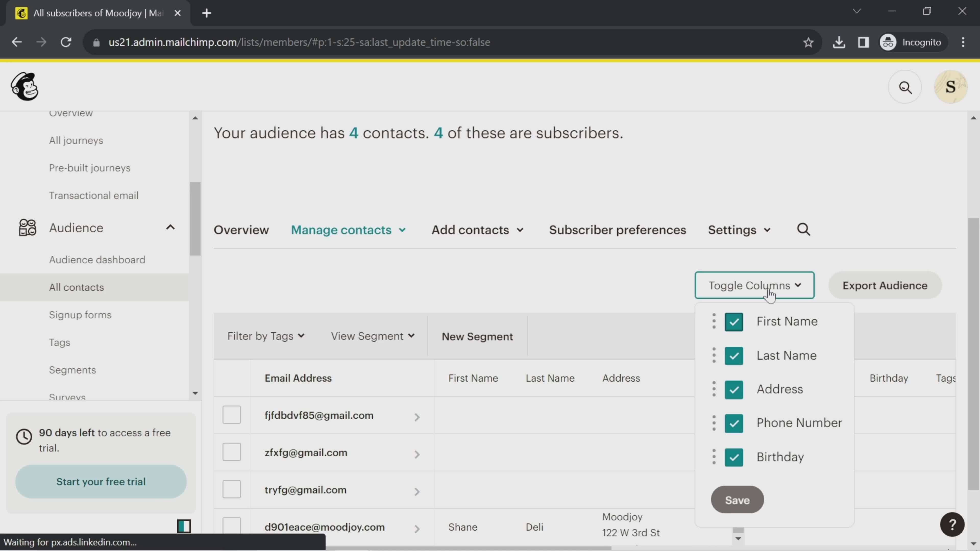Open the help question mark button
Image resolution: width=980 pixels, height=551 pixels.
(952, 525)
